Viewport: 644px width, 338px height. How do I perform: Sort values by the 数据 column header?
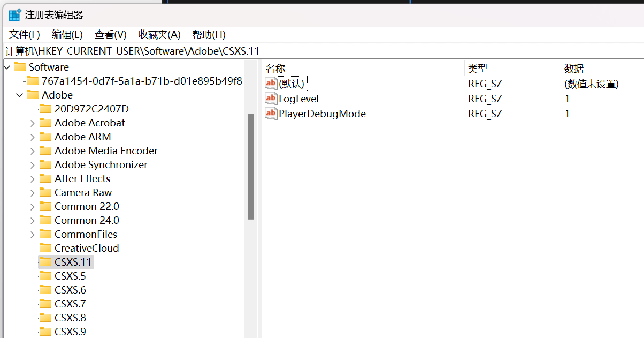coord(602,69)
